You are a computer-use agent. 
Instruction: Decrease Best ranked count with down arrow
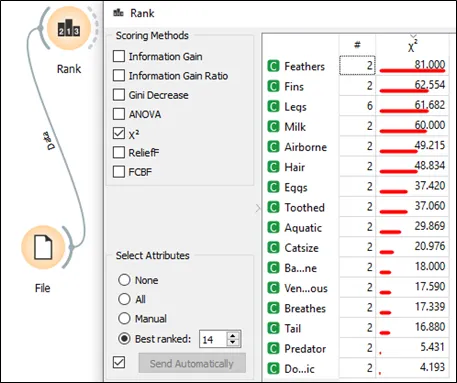tap(233, 343)
